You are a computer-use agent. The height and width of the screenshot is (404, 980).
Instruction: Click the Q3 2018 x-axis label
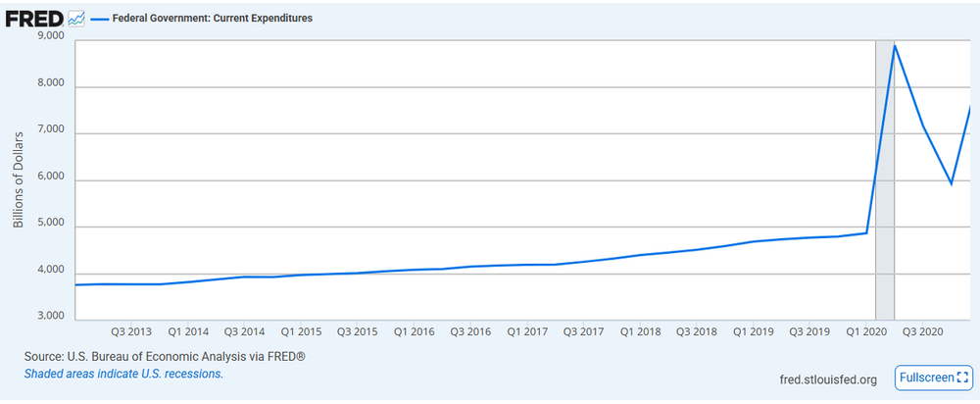[696, 332]
